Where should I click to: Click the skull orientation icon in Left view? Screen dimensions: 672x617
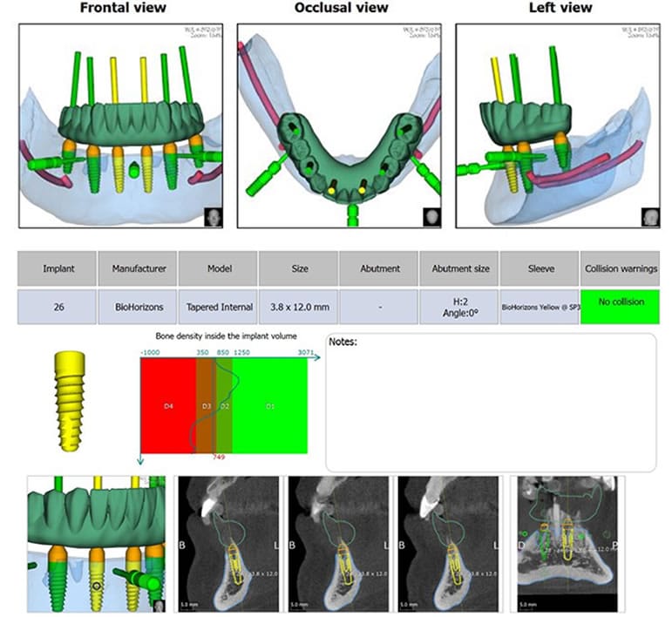[x=649, y=217]
